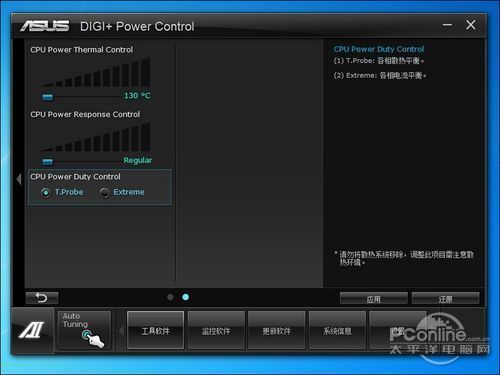Click the CPU Power Thermal Control label
This screenshot has width=500, height=375.
click(x=82, y=50)
